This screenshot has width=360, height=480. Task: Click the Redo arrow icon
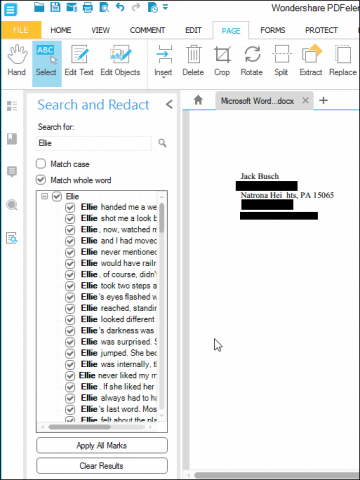pyautogui.click(x=136, y=7)
